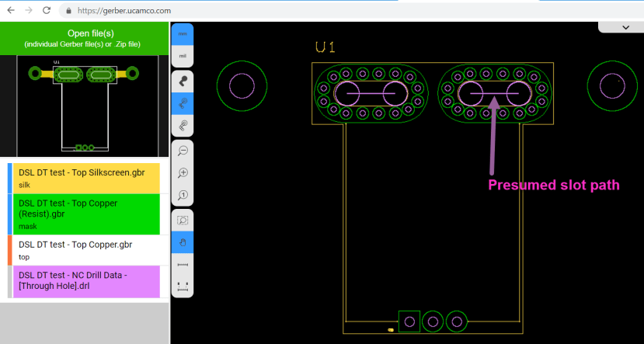
Task: Switch units to mm
Action: coord(183,34)
